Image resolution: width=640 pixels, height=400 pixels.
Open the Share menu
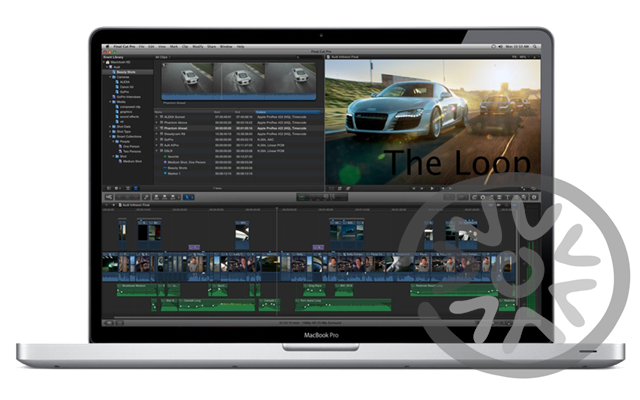click(x=211, y=47)
